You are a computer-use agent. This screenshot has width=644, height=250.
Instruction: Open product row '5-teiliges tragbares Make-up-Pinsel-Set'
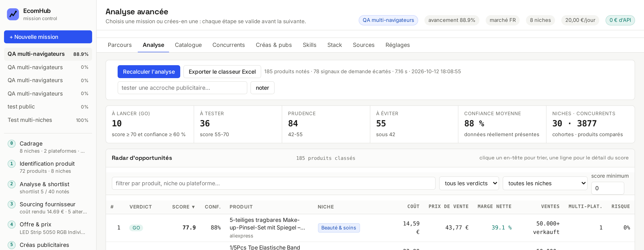370,228
